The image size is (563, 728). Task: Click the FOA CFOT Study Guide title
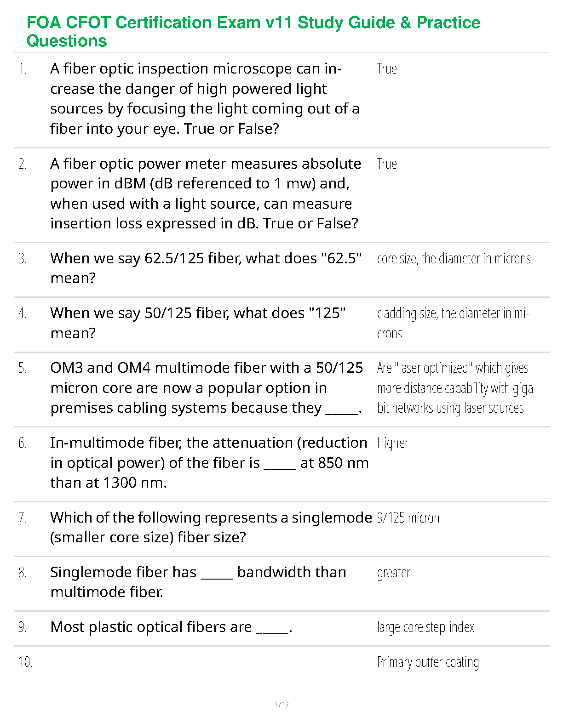click(x=253, y=31)
